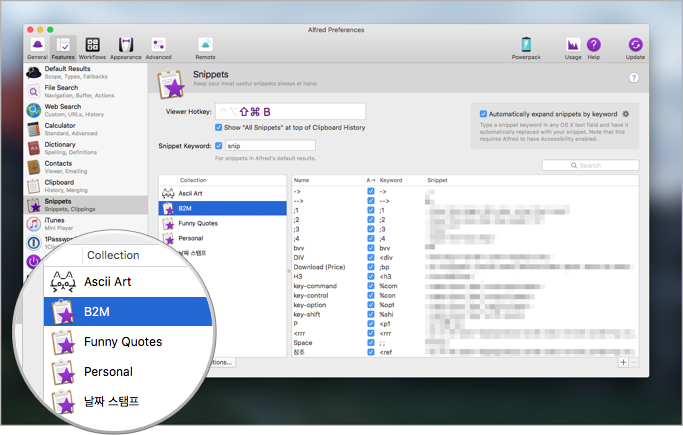Toggle the Snippet Keyword checkbox
This screenshot has width=683, height=435.
pos(219,146)
